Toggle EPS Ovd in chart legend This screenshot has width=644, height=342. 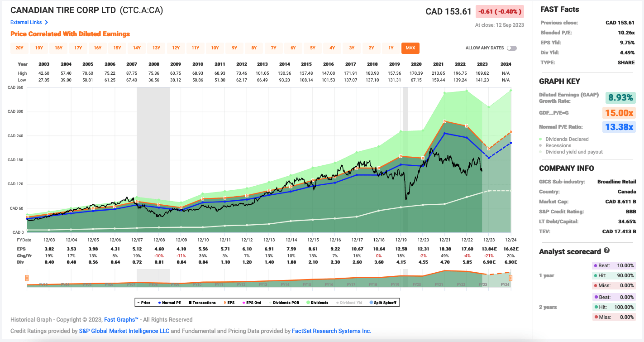point(252,303)
